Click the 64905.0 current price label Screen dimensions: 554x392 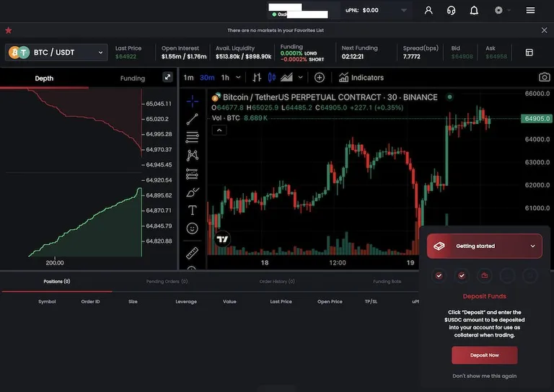(x=537, y=119)
